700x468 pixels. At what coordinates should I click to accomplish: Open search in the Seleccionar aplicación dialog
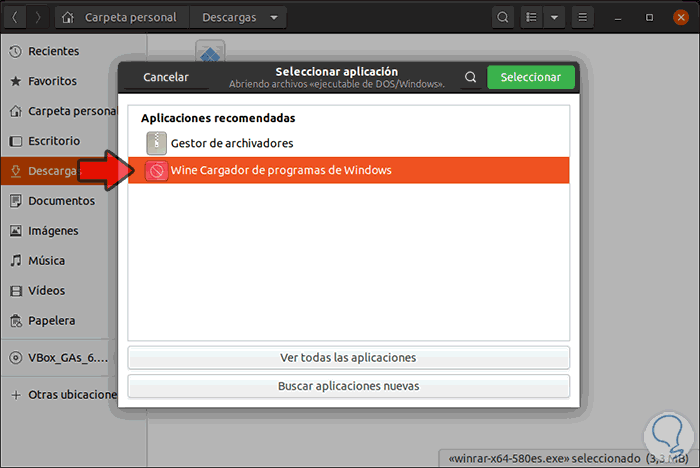(470, 77)
